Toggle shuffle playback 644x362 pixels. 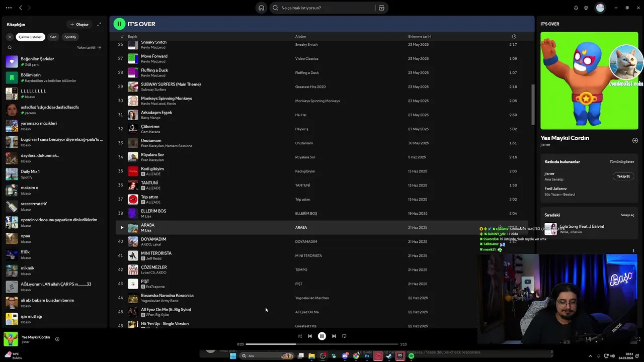pos(299,336)
